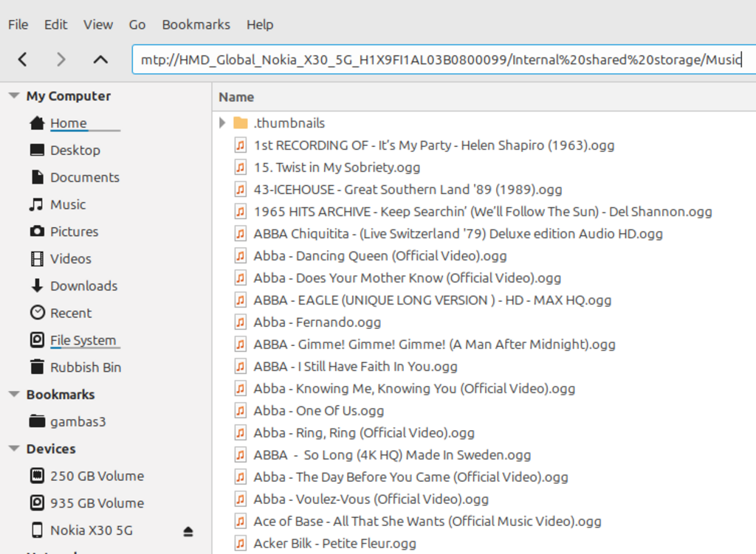
Task: Click the Recent clock icon in sidebar
Action: click(37, 313)
